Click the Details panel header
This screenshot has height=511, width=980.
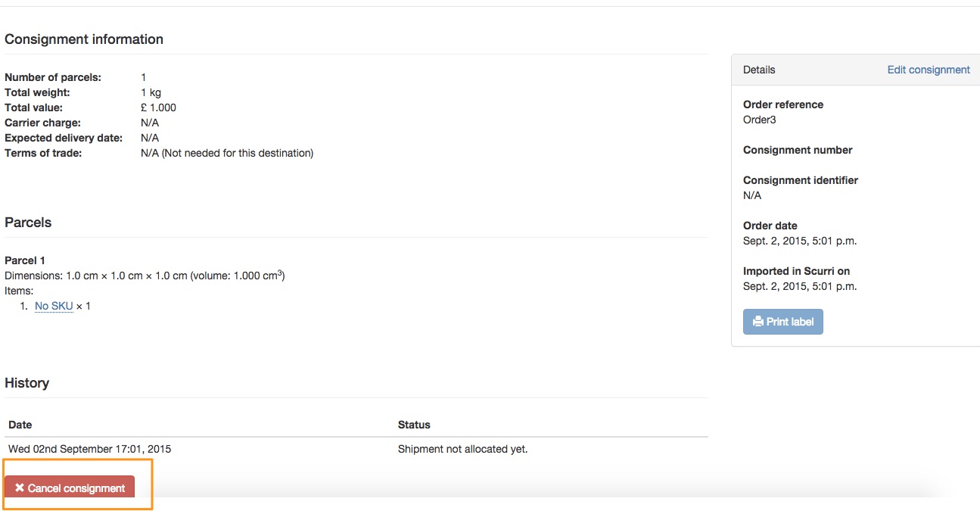click(856, 70)
